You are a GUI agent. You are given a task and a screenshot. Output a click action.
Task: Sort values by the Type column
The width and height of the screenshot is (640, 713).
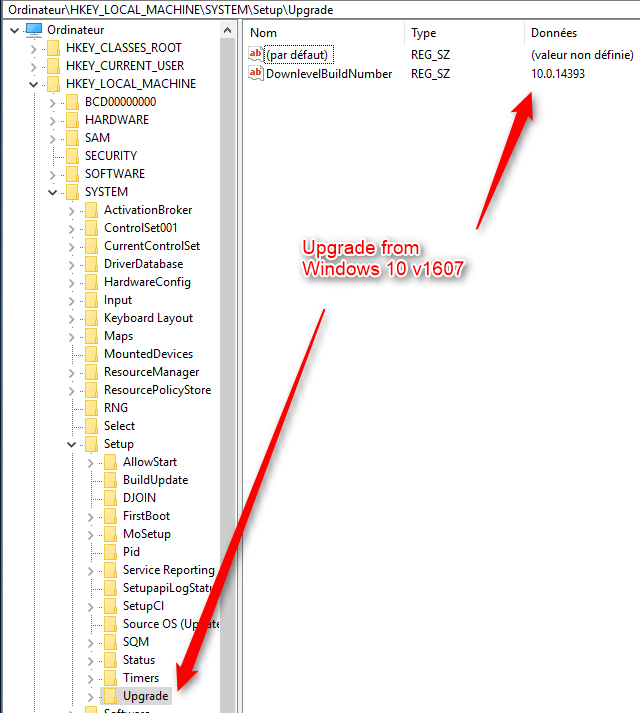tap(464, 33)
